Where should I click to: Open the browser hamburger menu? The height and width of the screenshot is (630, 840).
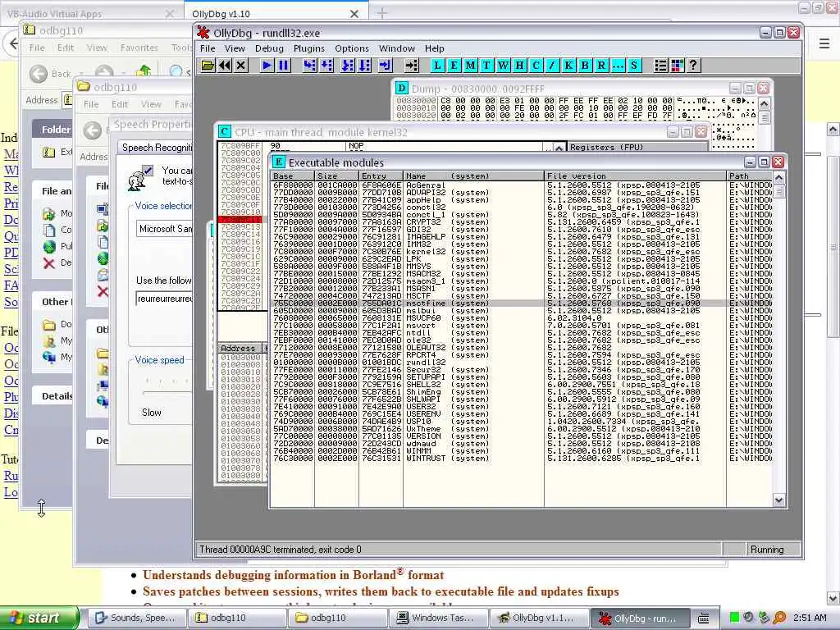(x=824, y=43)
